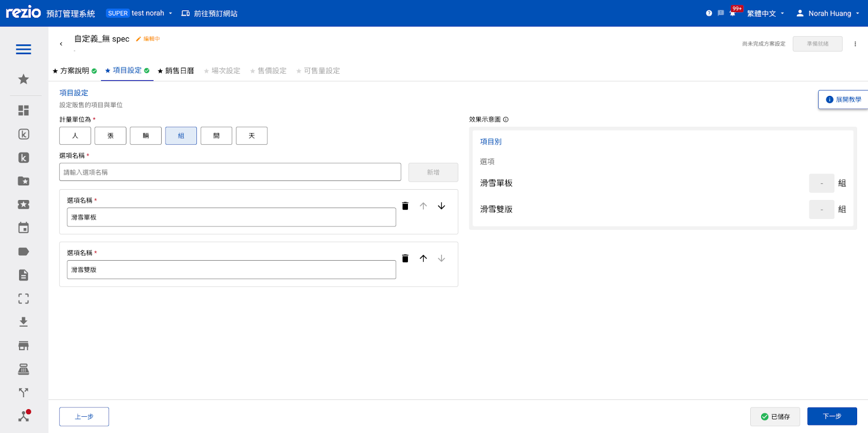
Task: Switch to 銷售日曆 tab
Action: point(176,70)
